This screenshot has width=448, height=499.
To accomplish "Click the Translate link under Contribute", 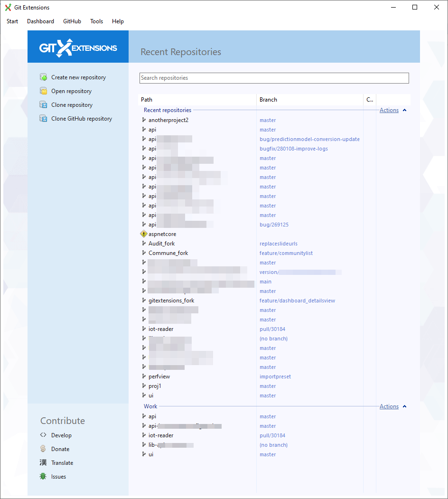I will coord(62,463).
